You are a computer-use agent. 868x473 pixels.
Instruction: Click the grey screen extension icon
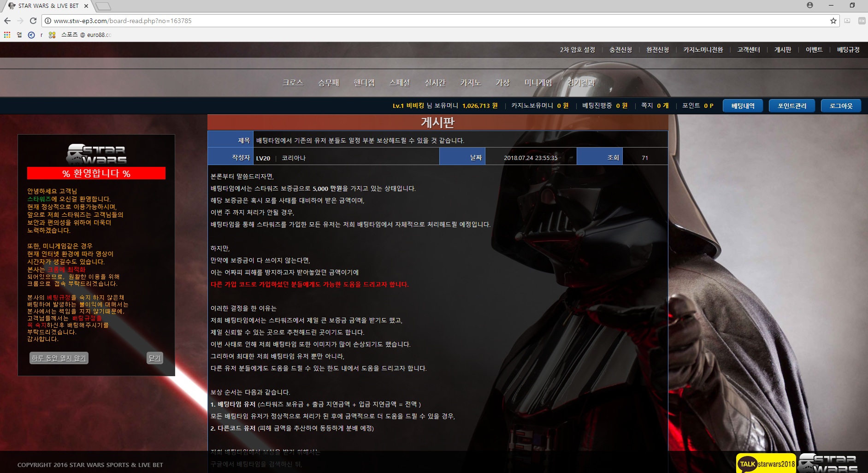point(847,21)
